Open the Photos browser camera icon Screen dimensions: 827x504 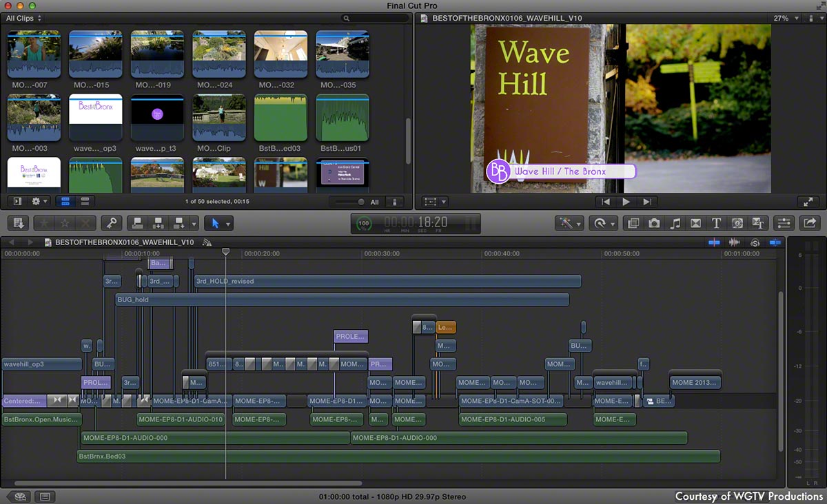pyautogui.click(x=654, y=223)
